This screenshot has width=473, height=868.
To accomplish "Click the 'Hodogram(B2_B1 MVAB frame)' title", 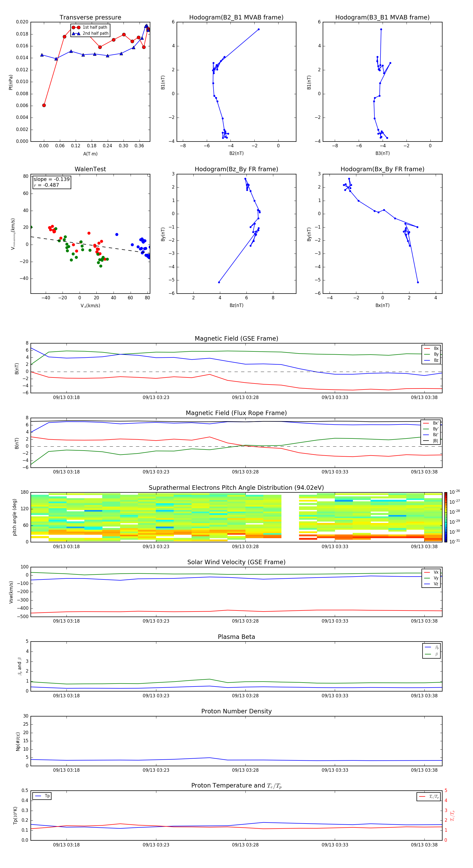I will pos(236,18).
